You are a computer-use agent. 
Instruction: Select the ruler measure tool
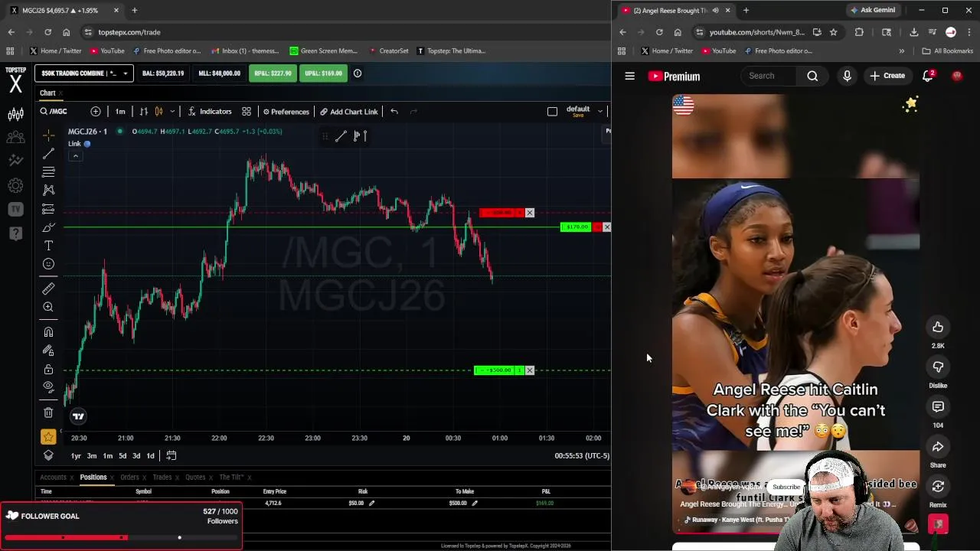(x=48, y=289)
